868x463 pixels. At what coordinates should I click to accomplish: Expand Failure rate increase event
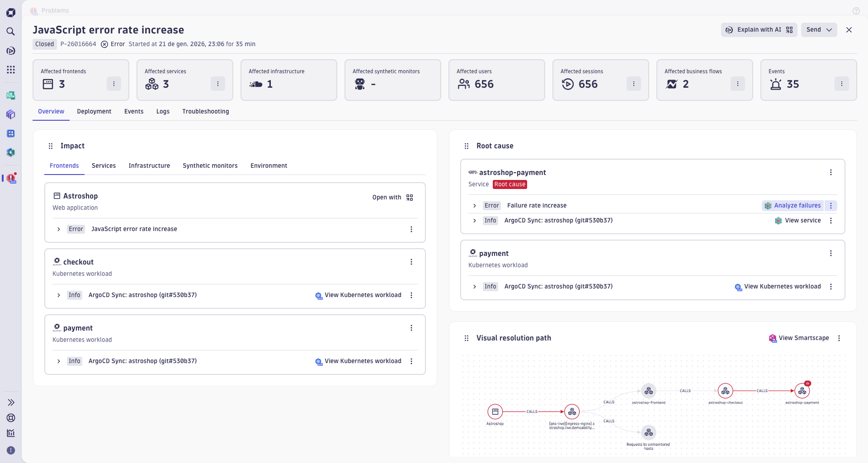pyautogui.click(x=475, y=206)
